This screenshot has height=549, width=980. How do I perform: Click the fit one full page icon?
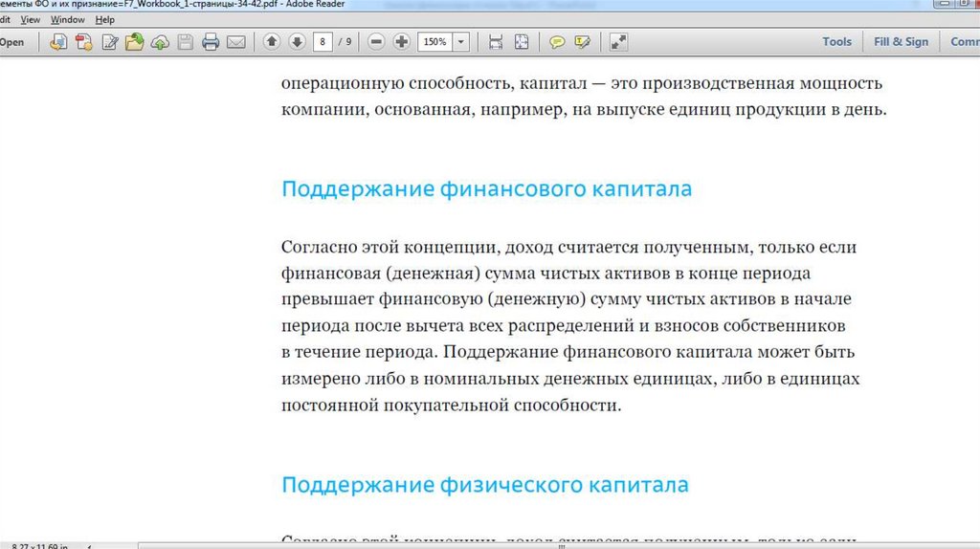click(x=522, y=42)
